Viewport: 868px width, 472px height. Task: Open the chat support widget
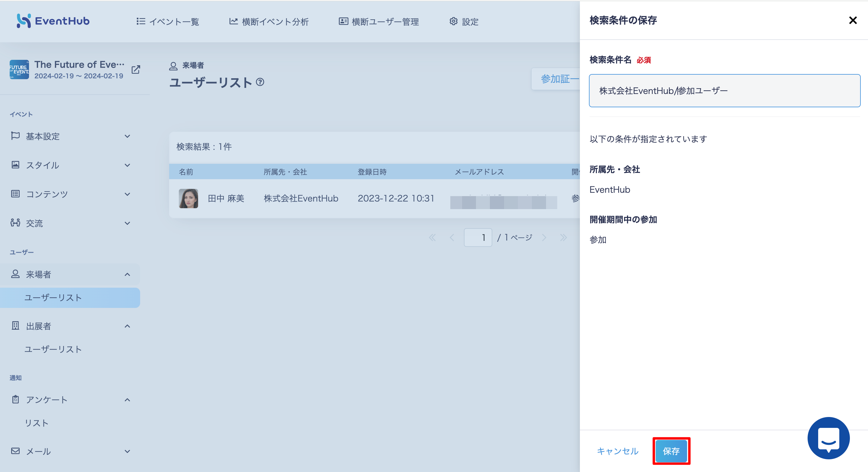tap(828, 438)
